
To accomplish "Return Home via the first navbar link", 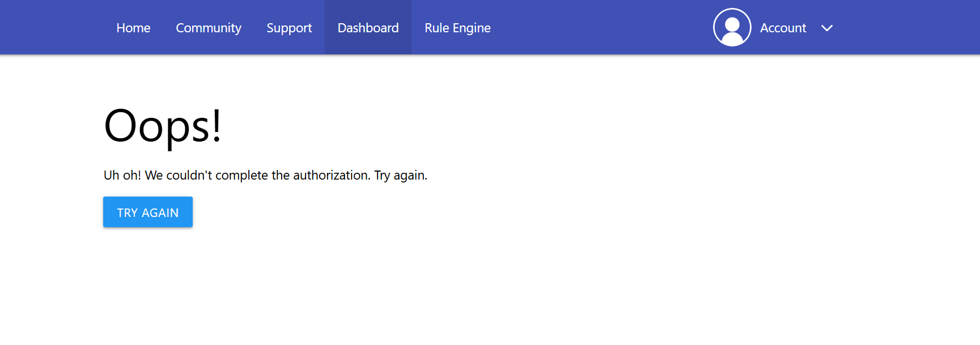I will coord(133,28).
